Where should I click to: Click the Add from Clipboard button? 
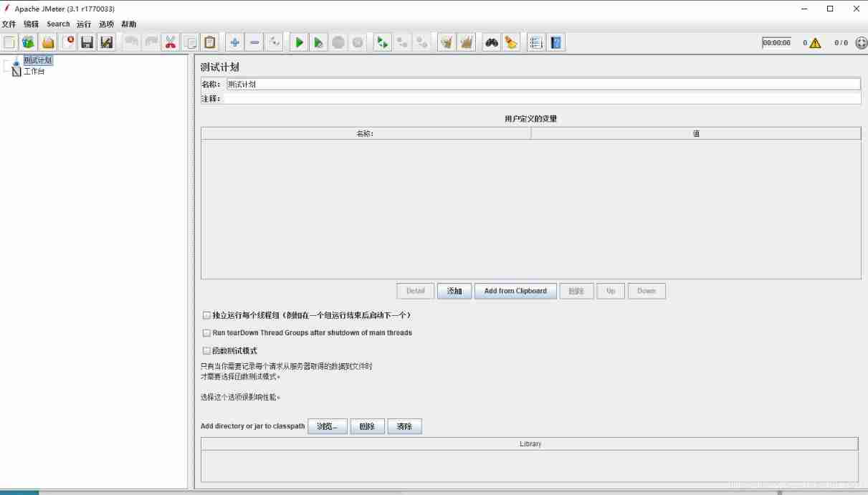pyautogui.click(x=515, y=291)
